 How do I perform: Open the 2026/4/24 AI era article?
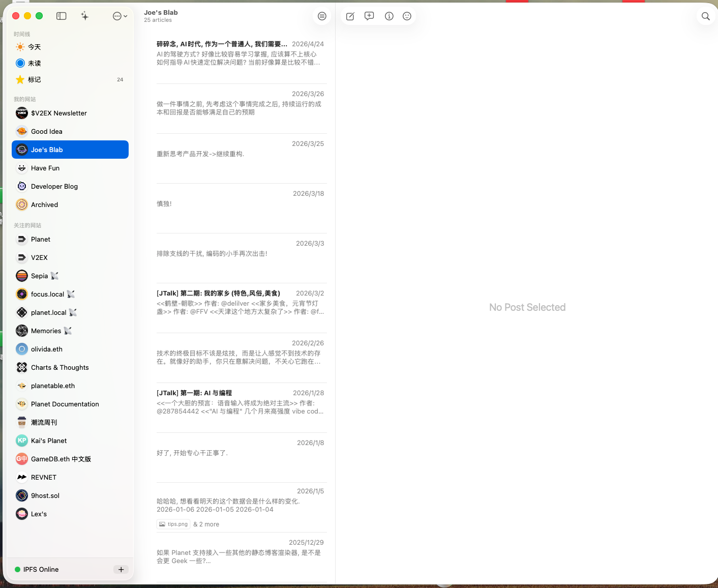[x=240, y=53]
